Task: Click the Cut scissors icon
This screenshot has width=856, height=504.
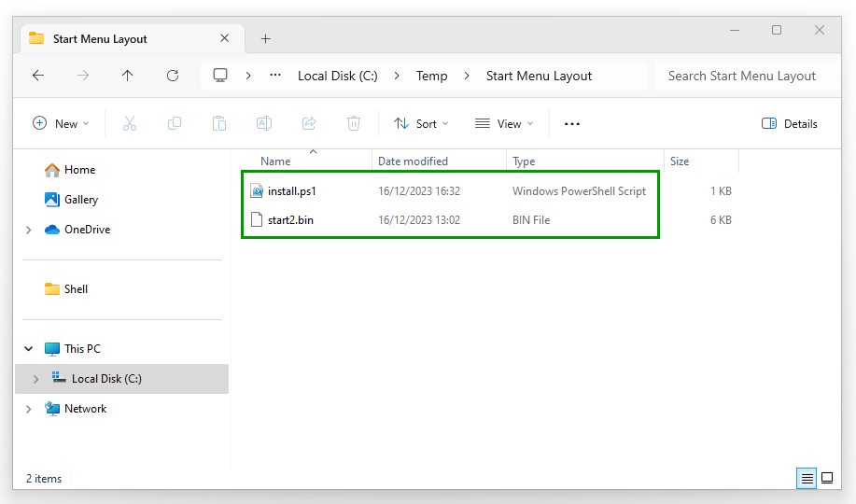Action: click(130, 123)
